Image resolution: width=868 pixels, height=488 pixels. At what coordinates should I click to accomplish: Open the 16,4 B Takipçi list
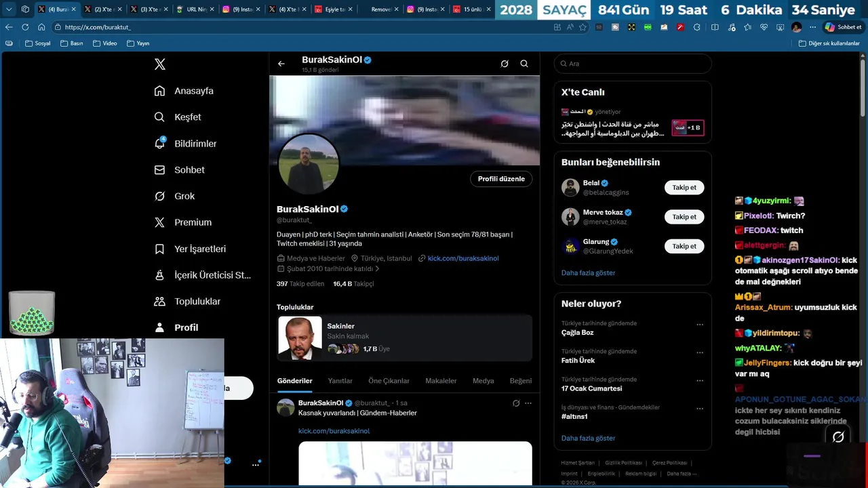tap(353, 284)
